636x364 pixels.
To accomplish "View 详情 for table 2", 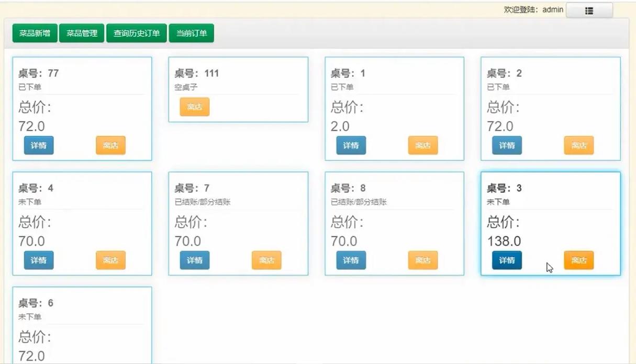I will click(x=507, y=145).
